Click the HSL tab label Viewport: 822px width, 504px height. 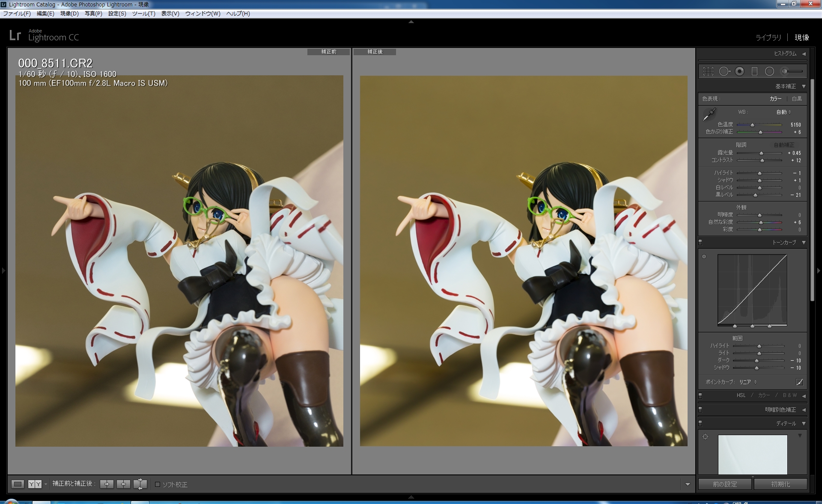coord(741,395)
